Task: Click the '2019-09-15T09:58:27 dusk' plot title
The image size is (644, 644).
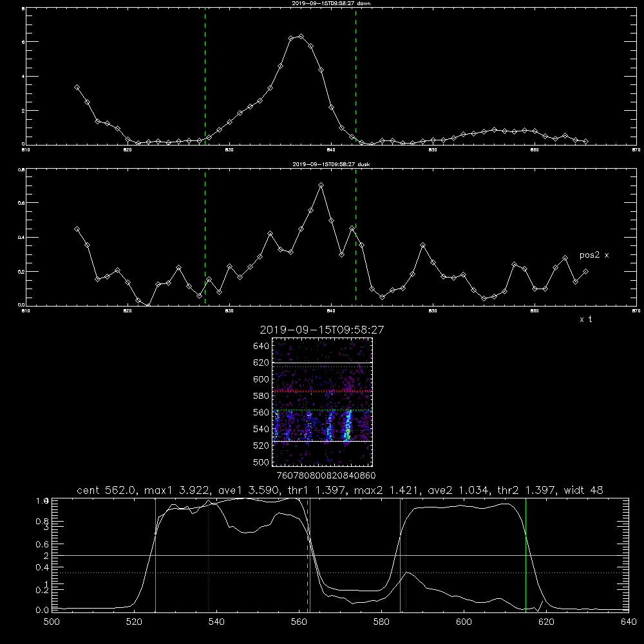Action: pyautogui.click(x=331, y=164)
